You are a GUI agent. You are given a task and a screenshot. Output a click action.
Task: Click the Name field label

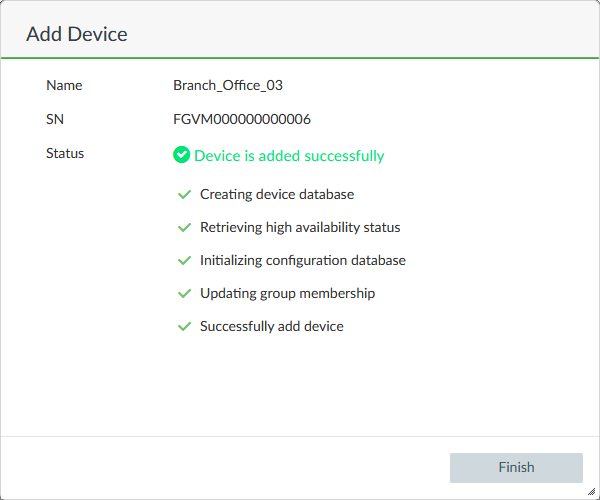point(64,85)
